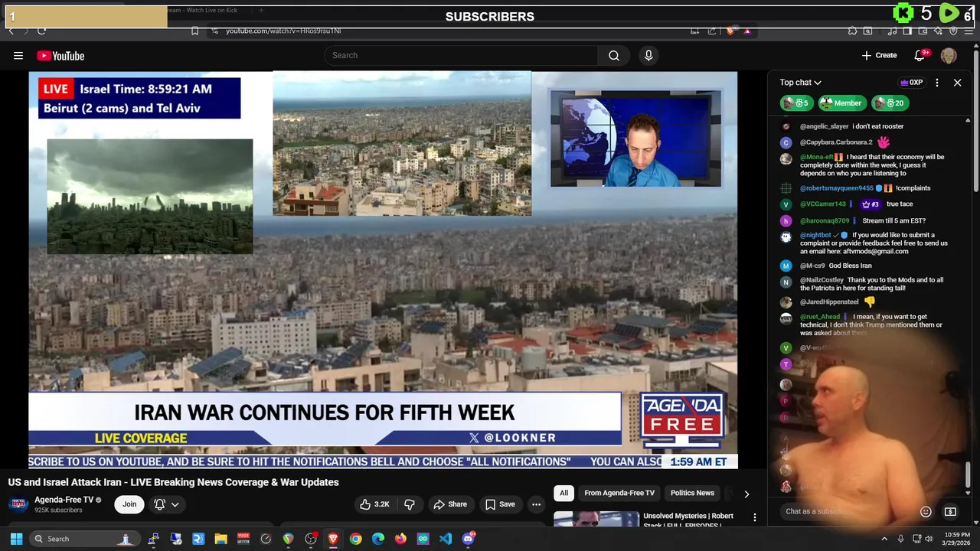The image size is (980, 551).
Task: Click the chat header chip labeled 20
Action: 890,103
